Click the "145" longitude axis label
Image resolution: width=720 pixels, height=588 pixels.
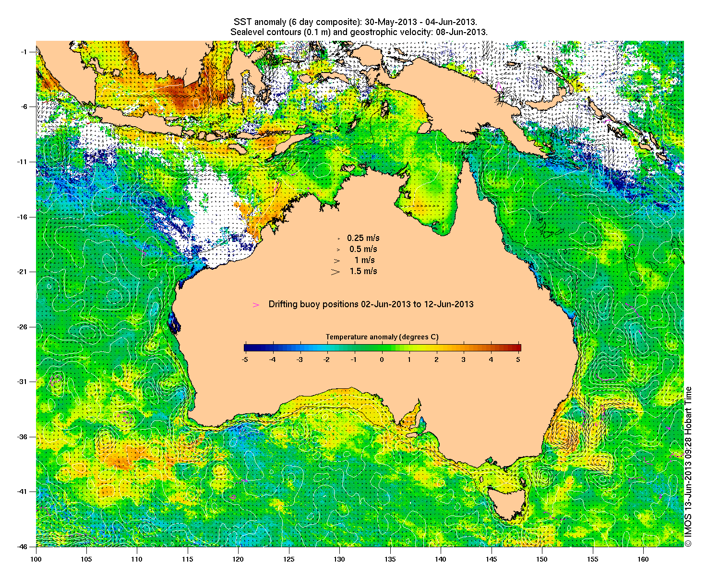492,559
